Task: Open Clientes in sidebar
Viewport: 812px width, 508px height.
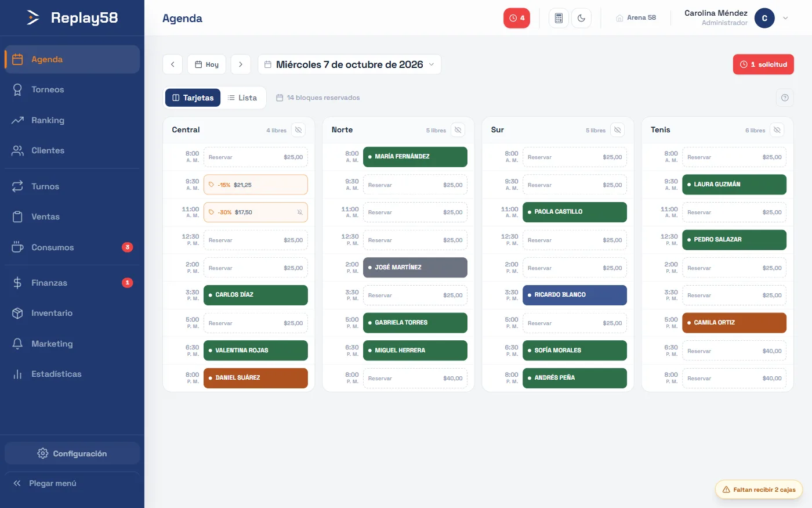Action: pyautogui.click(x=72, y=150)
